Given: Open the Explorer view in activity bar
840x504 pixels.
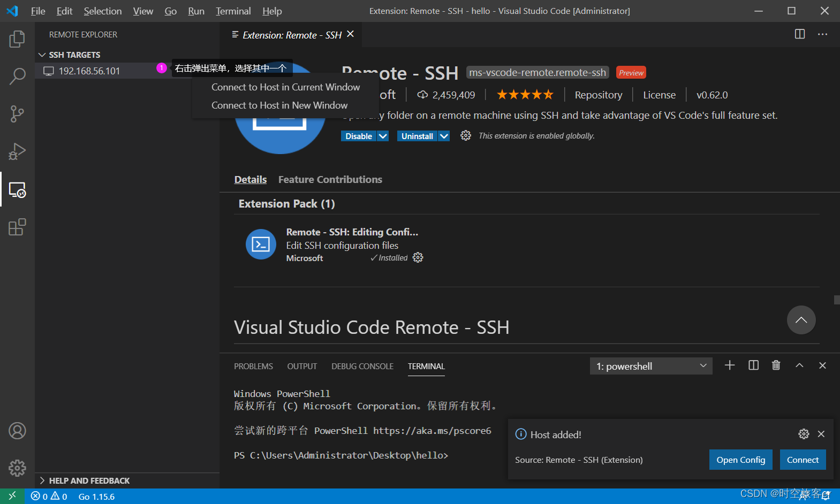Looking at the screenshot, I should (x=17, y=39).
